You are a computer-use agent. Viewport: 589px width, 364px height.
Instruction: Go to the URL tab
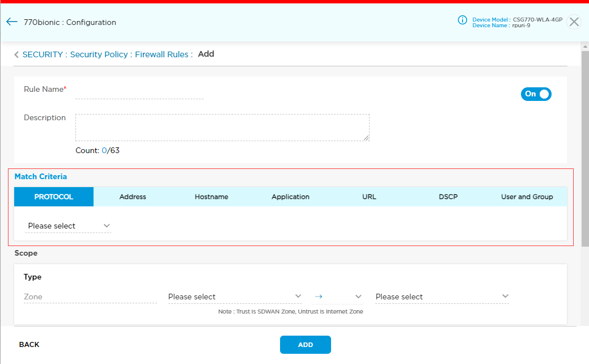pyautogui.click(x=369, y=197)
